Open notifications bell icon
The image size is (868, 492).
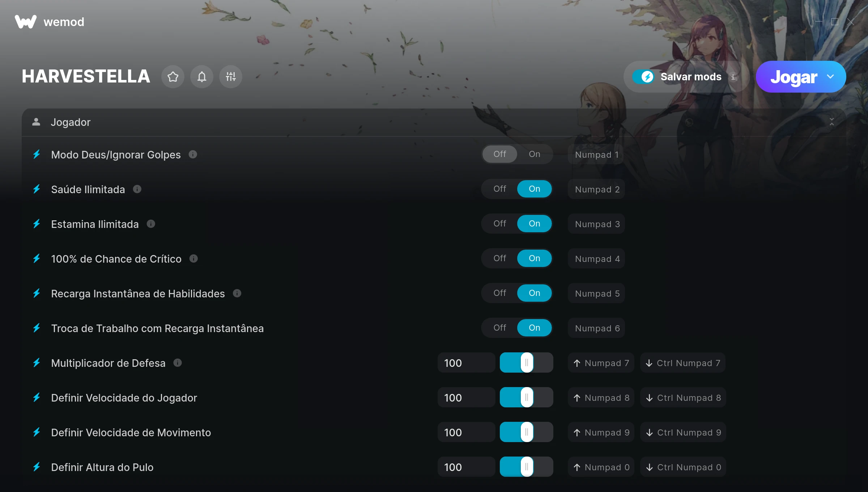[202, 77]
